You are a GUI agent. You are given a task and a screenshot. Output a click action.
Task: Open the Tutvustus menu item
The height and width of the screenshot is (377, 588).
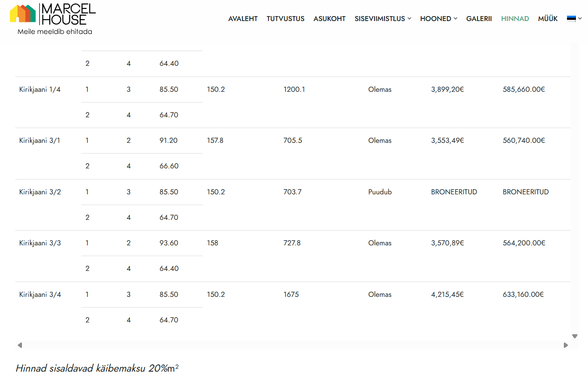tap(285, 19)
